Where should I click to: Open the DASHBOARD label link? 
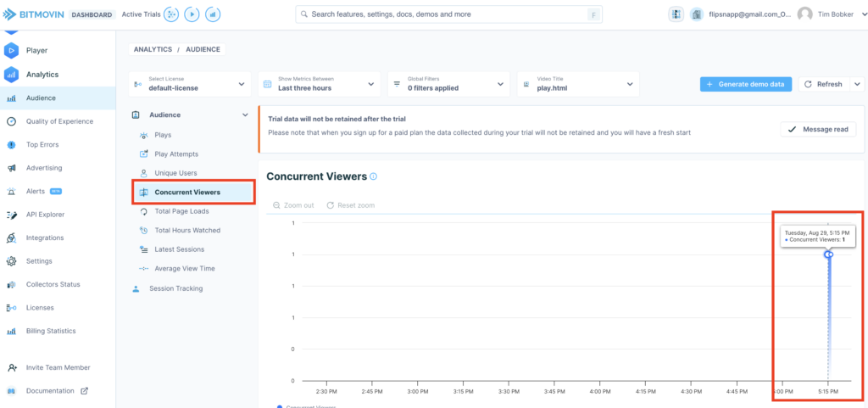pyautogui.click(x=92, y=14)
